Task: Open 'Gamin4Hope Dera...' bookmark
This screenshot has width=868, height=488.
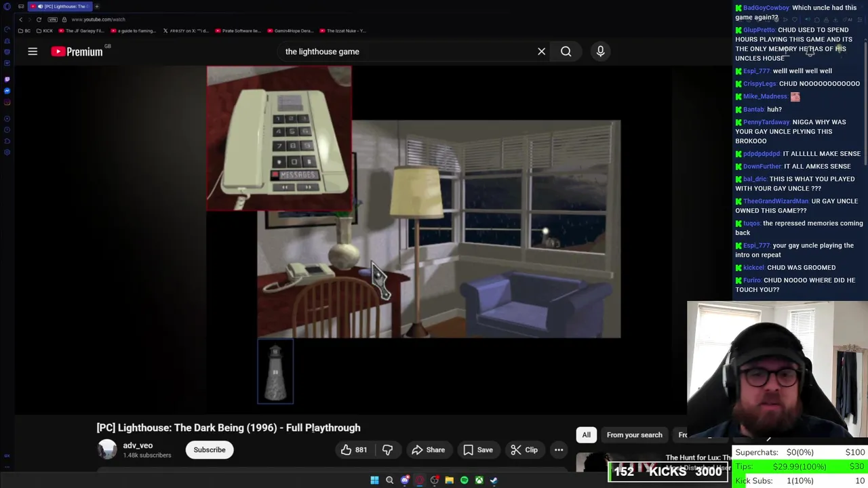Action: (290, 30)
